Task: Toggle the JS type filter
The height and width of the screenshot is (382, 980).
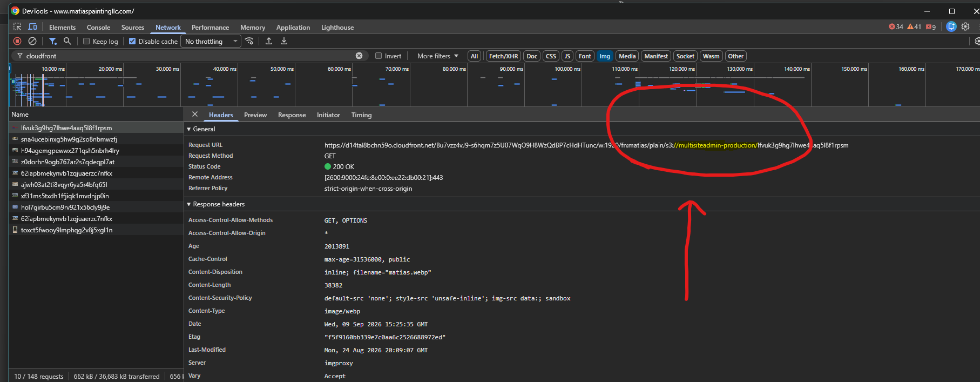Action: pyautogui.click(x=567, y=56)
